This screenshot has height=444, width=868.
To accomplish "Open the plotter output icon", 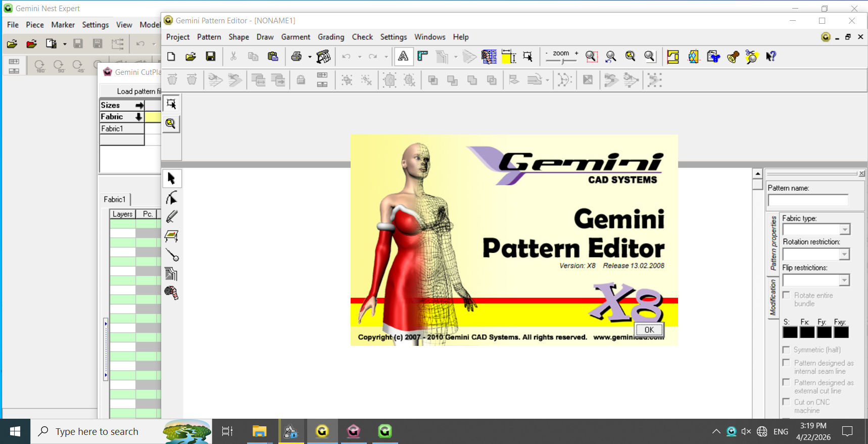I will 323,57.
